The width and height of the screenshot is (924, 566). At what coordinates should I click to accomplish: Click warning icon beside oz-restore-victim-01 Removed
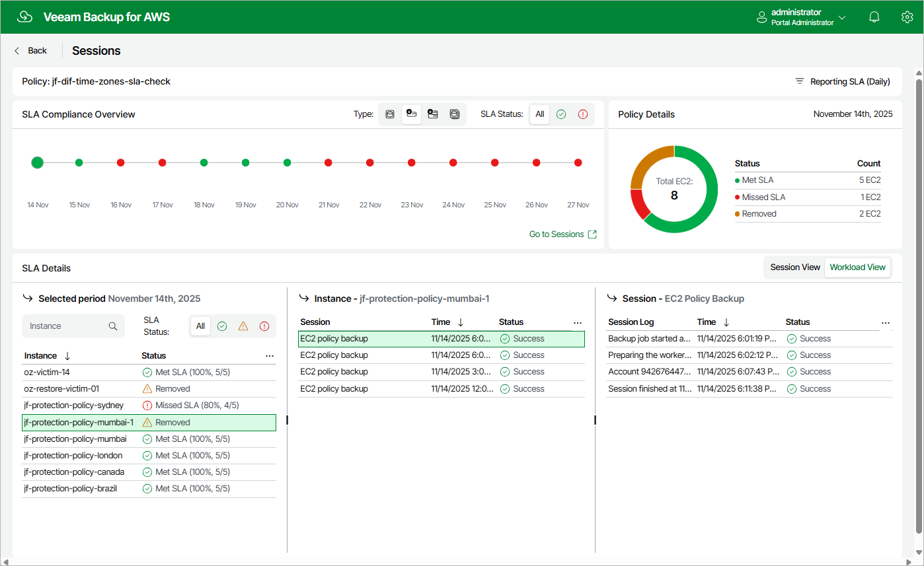(x=147, y=389)
